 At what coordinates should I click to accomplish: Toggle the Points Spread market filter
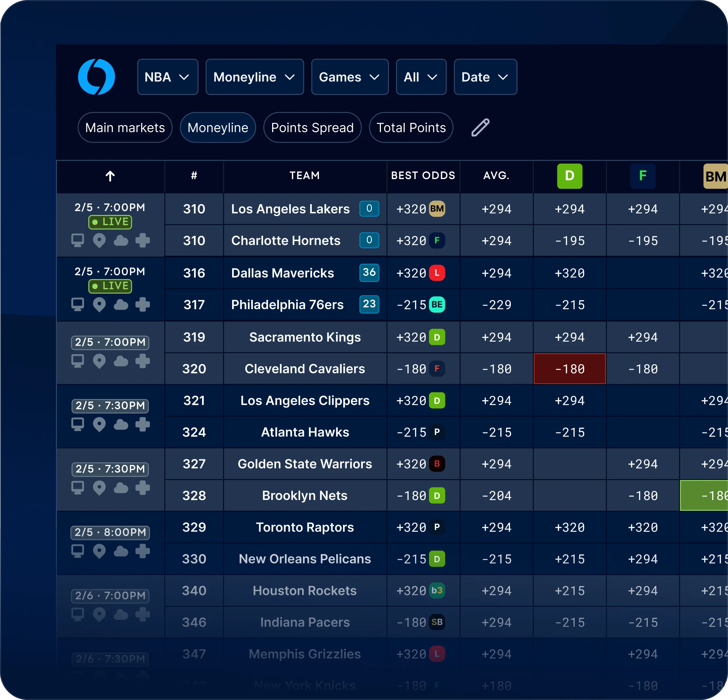312,127
